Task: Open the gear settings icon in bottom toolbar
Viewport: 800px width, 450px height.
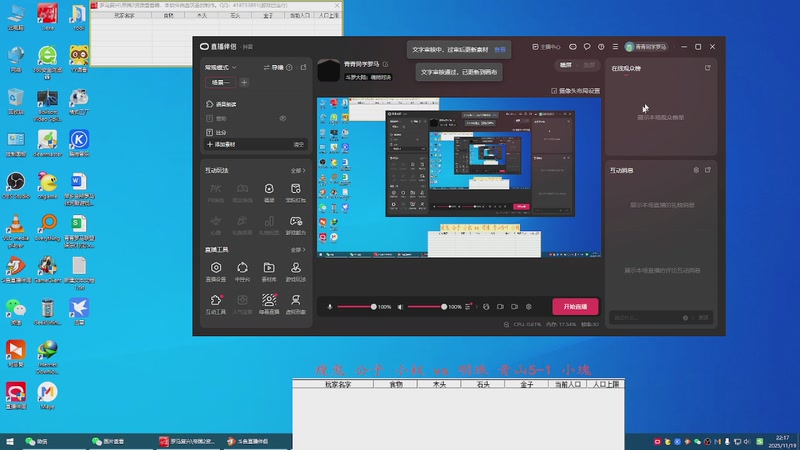Action: [529, 307]
